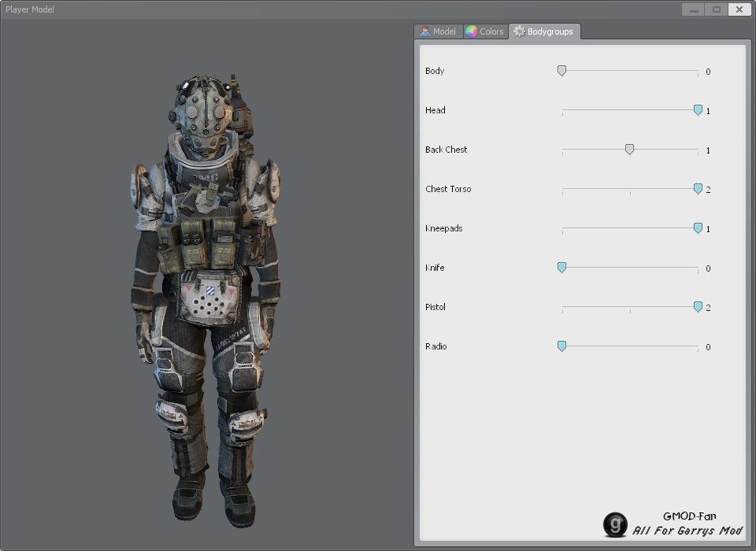
Task: Click the Bodygroups tab gear icon
Action: (x=519, y=31)
